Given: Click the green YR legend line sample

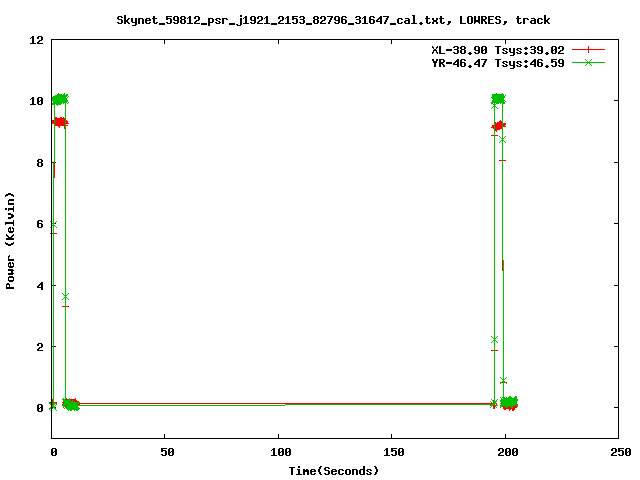Looking at the screenshot, I should point(588,62).
